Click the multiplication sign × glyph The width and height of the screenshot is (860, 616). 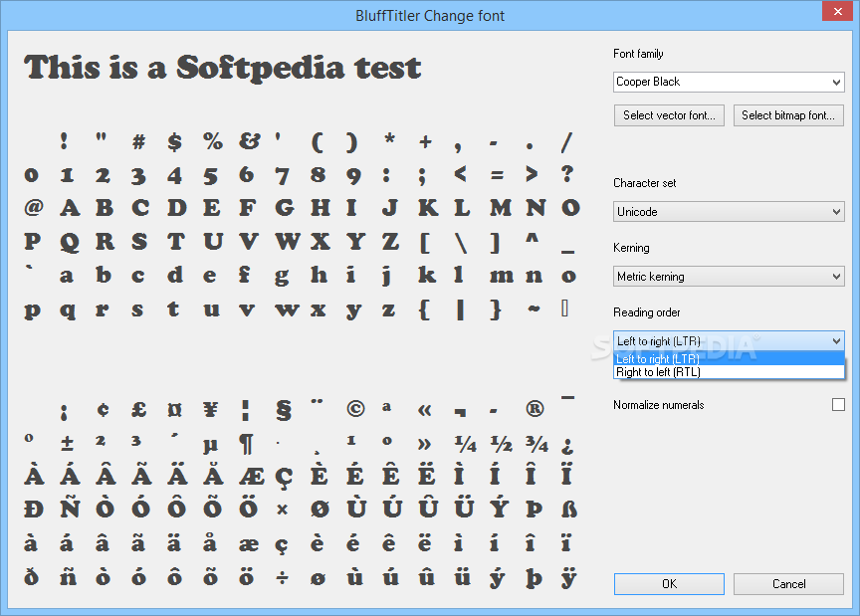(x=282, y=511)
